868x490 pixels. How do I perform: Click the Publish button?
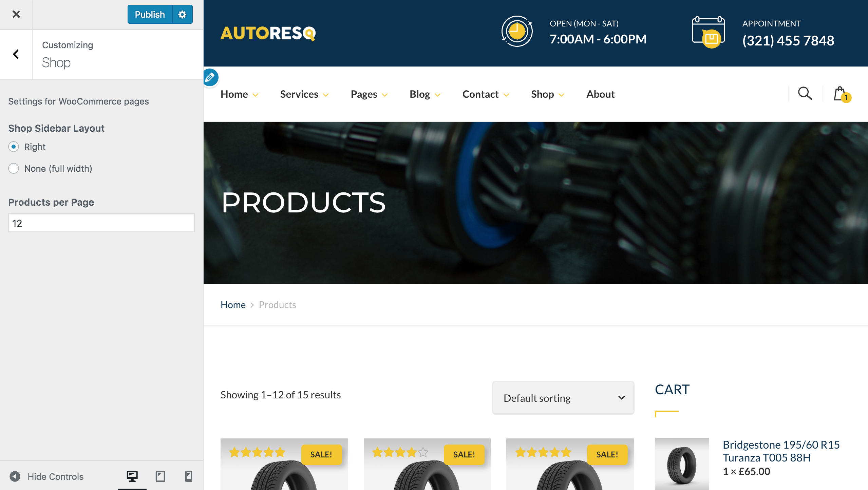tap(150, 14)
